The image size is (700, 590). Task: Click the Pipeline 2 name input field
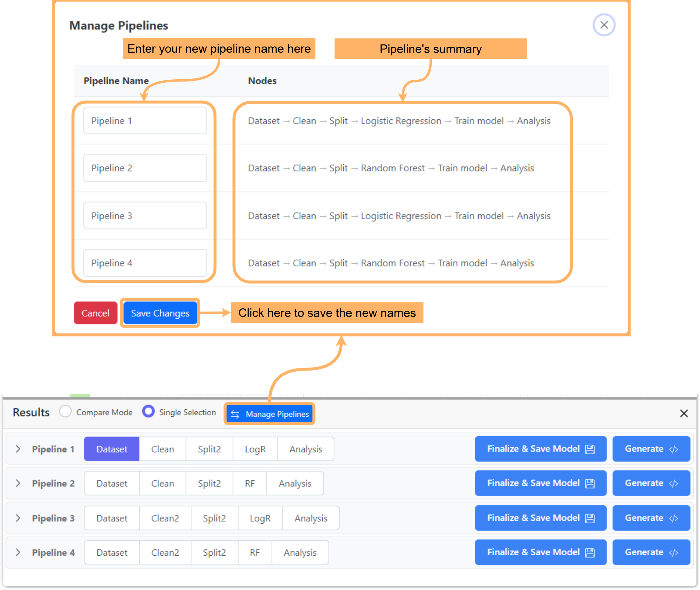tap(145, 168)
